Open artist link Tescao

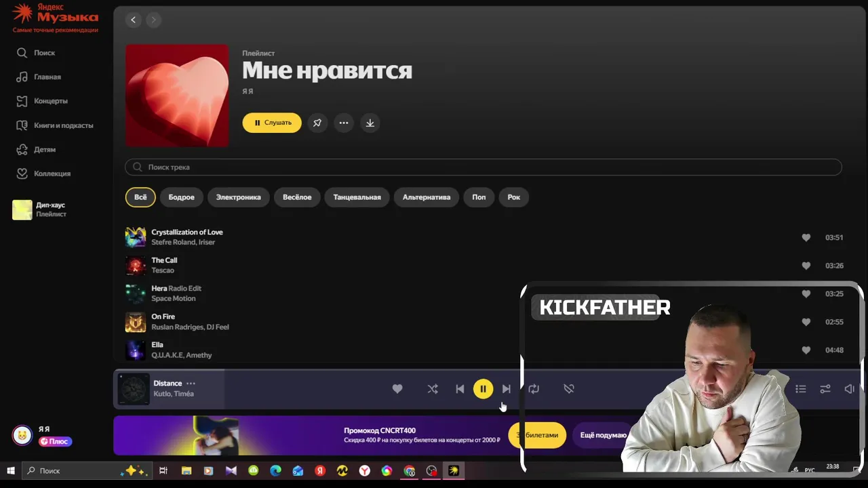click(163, 270)
